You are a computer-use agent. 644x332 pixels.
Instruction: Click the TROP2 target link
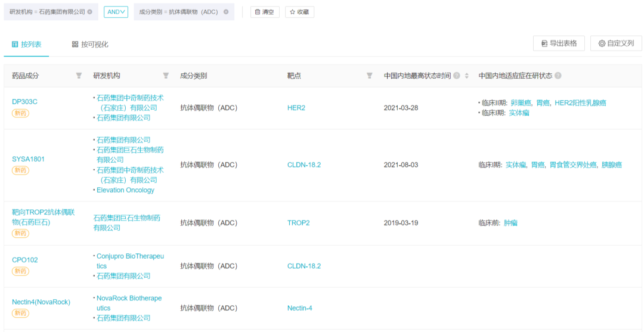tap(299, 224)
